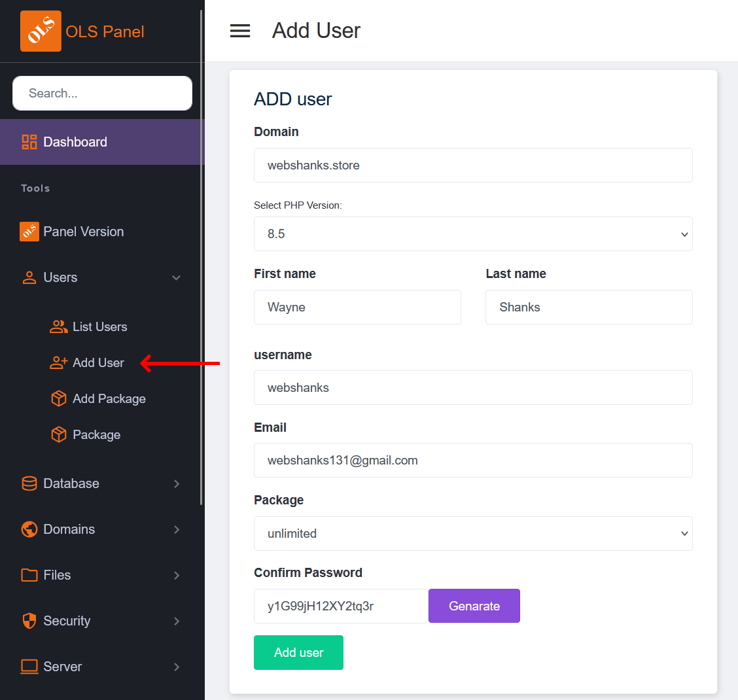Click the Server monitor icon
Image resolution: width=738 pixels, height=700 pixels.
tap(29, 667)
